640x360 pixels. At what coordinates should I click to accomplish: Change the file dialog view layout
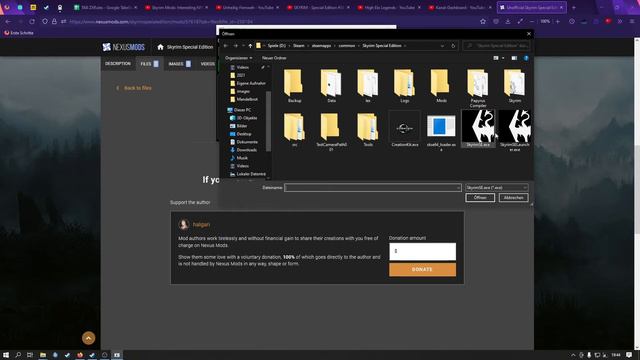click(496, 58)
